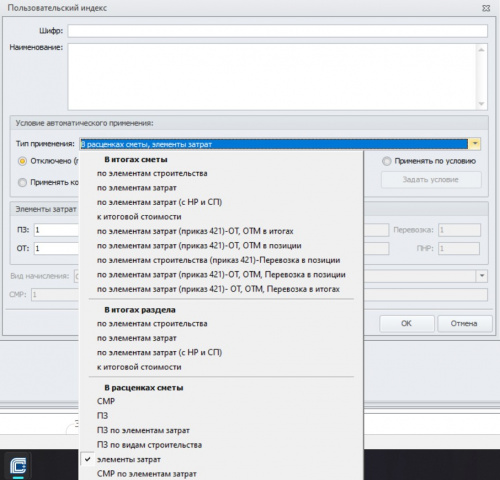Select к итоговой стоимости under В итогах сметы
The width and height of the screenshot is (500, 480).
pos(139,217)
